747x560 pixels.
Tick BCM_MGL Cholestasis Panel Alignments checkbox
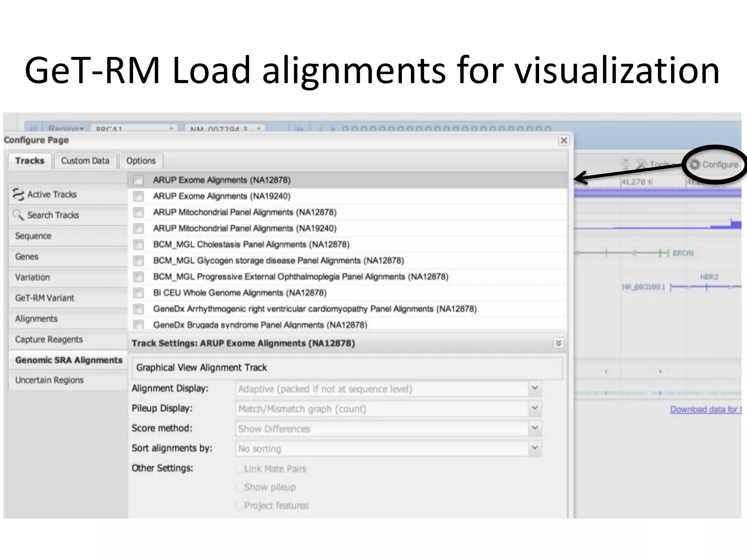tap(138, 245)
